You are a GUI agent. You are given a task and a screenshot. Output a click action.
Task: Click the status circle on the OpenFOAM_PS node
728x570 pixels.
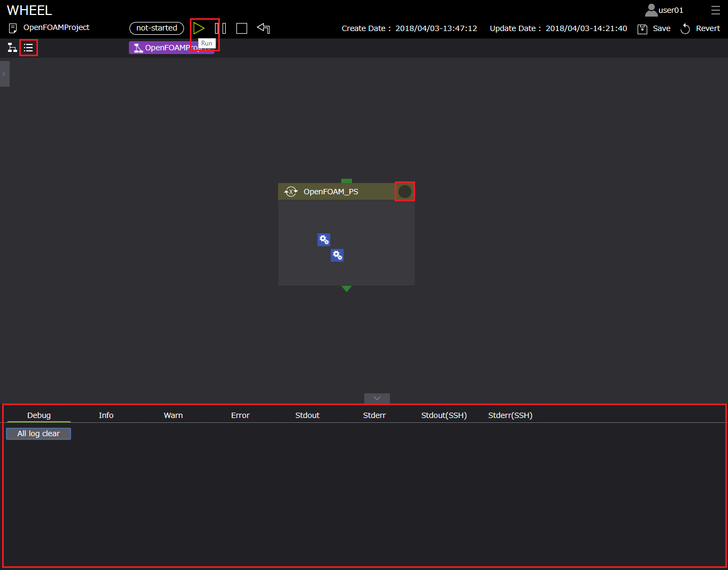coord(405,192)
